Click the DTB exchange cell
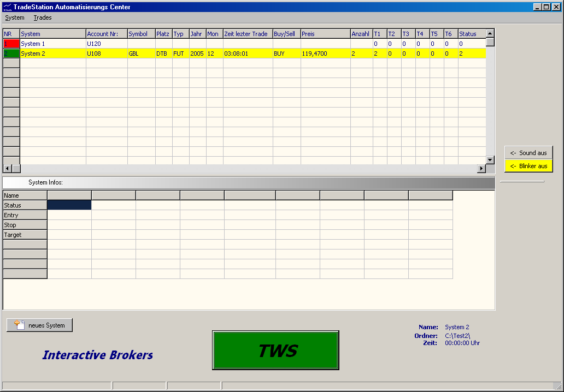This screenshot has width=564, height=392. [x=163, y=54]
